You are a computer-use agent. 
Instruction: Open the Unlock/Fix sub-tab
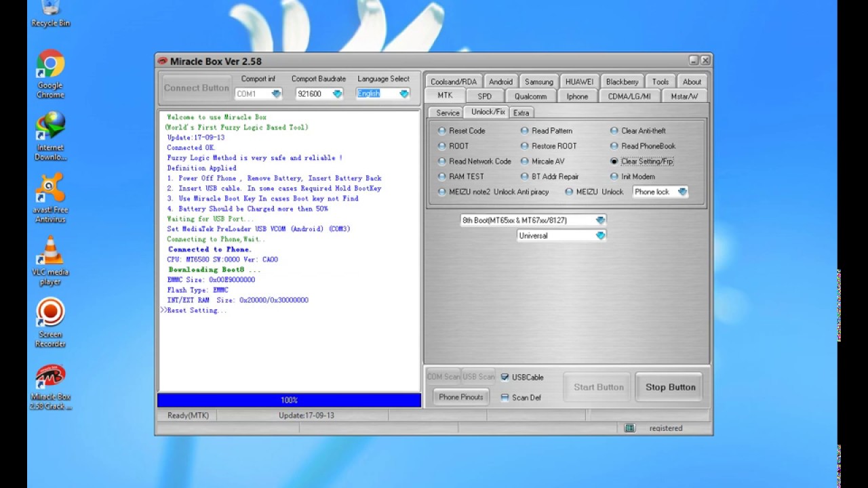(x=488, y=112)
